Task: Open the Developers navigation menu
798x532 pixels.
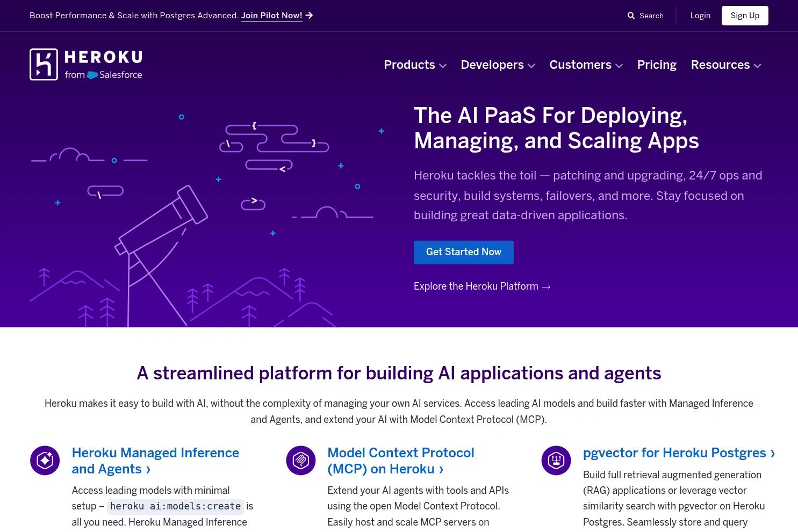Action: point(498,65)
